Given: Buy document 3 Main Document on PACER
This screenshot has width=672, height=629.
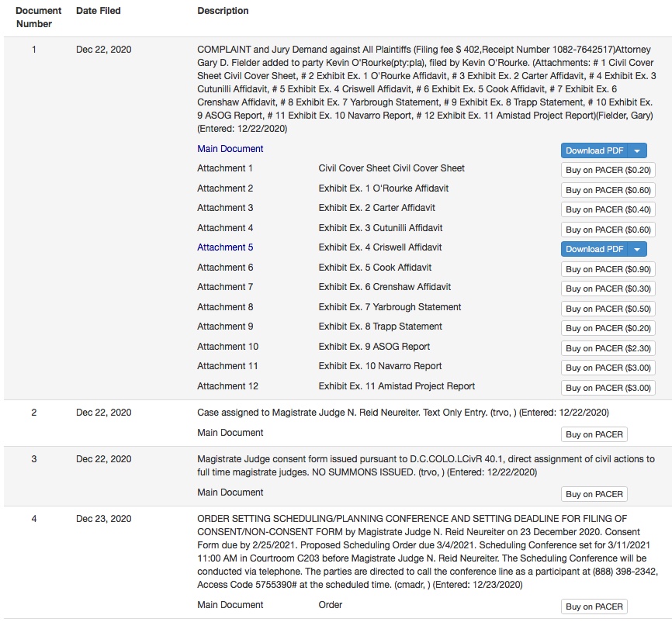Looking at the screenshot, I should click(594, 494).
